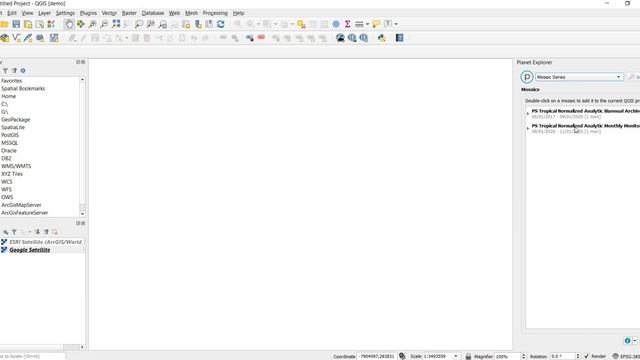640x360 pixels.
Task: Select the ESRI Satellite layer
Action: point(46,242)
